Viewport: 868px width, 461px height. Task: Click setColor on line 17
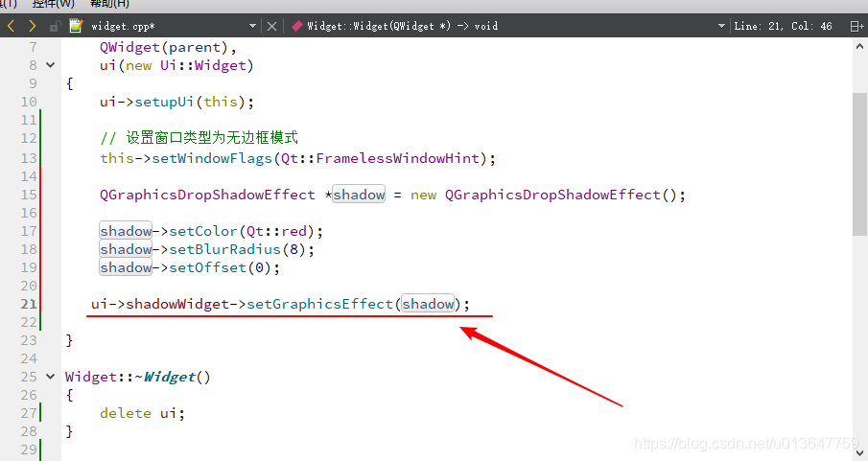[x=203, y=231]
